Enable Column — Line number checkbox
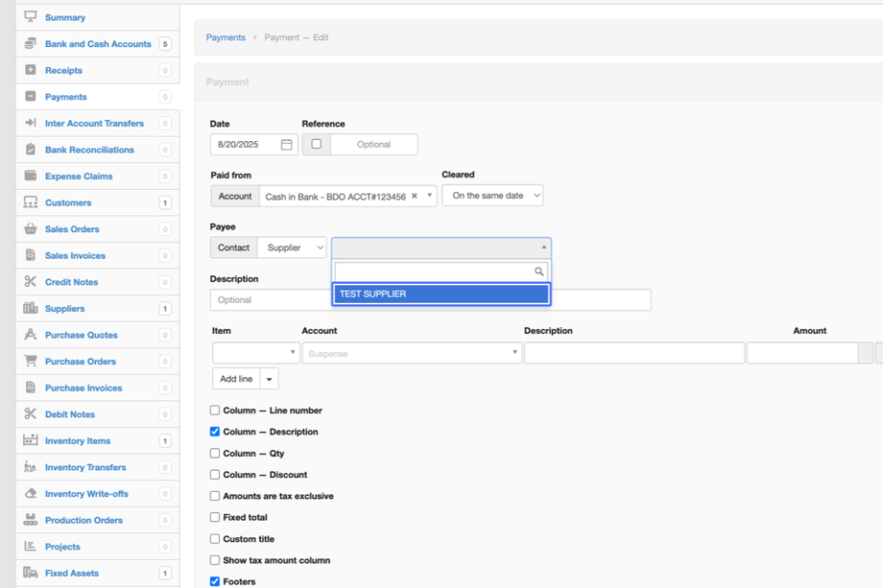This screenshot has width=883, height=588. click(215, 411)
